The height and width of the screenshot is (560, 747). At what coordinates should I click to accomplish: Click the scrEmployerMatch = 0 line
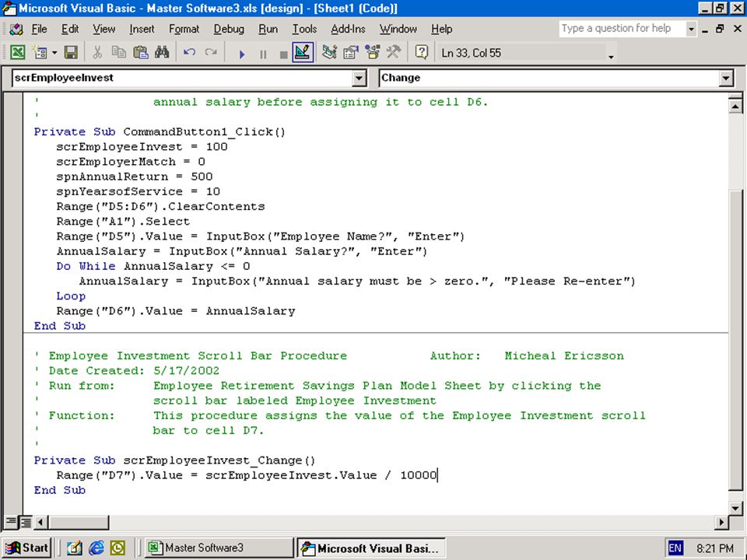(131, 162)
